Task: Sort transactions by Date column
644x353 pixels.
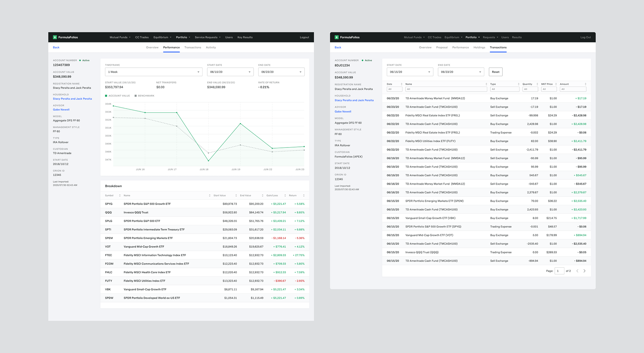Action: (401, 84)
